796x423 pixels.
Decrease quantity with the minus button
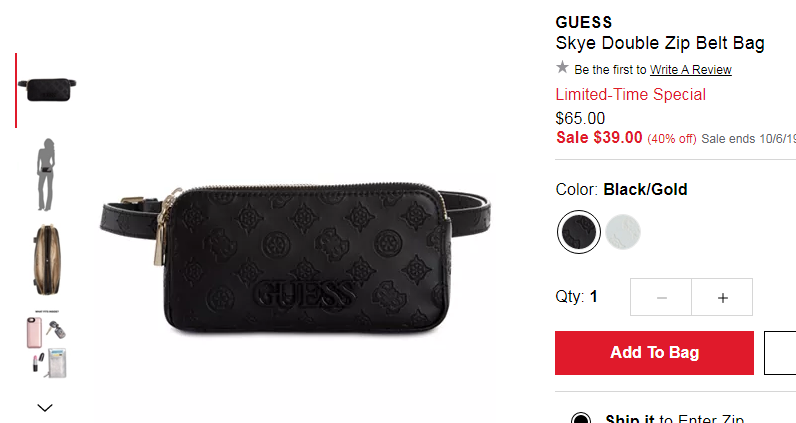coord(661,297)
